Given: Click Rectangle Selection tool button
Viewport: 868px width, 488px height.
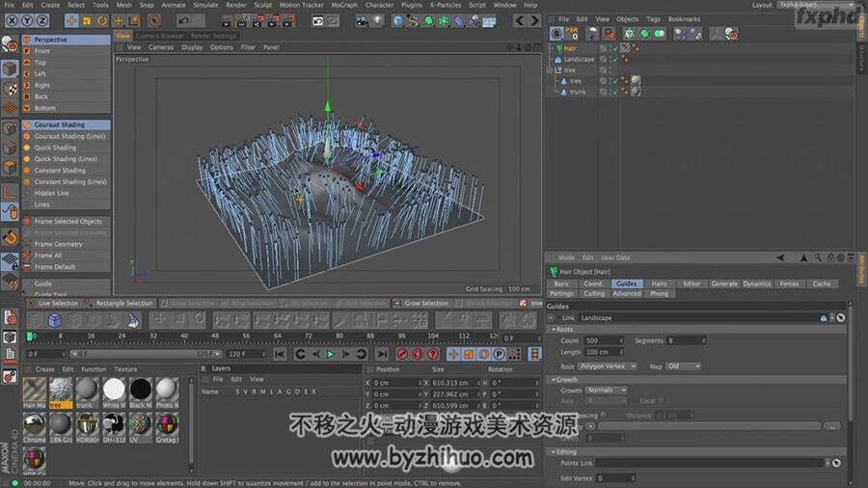Looking at the screenshot, I should (119, 303).
